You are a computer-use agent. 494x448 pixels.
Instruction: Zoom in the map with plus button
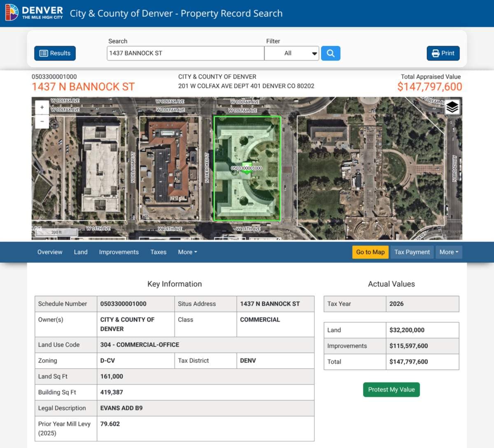click(x=42, y=107)
